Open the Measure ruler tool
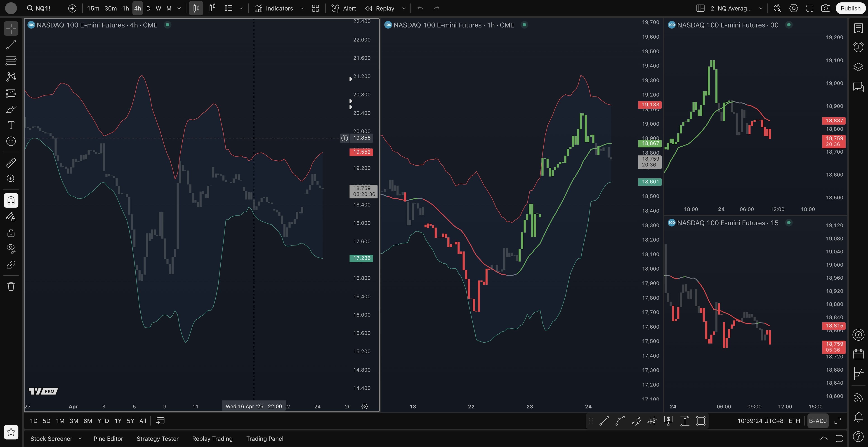 11,163
